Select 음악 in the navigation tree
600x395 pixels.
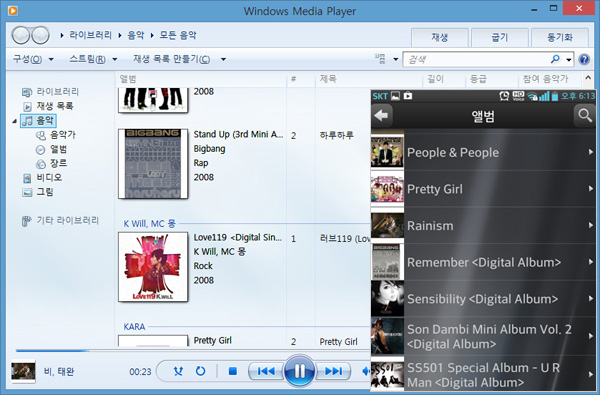[39, 121]
